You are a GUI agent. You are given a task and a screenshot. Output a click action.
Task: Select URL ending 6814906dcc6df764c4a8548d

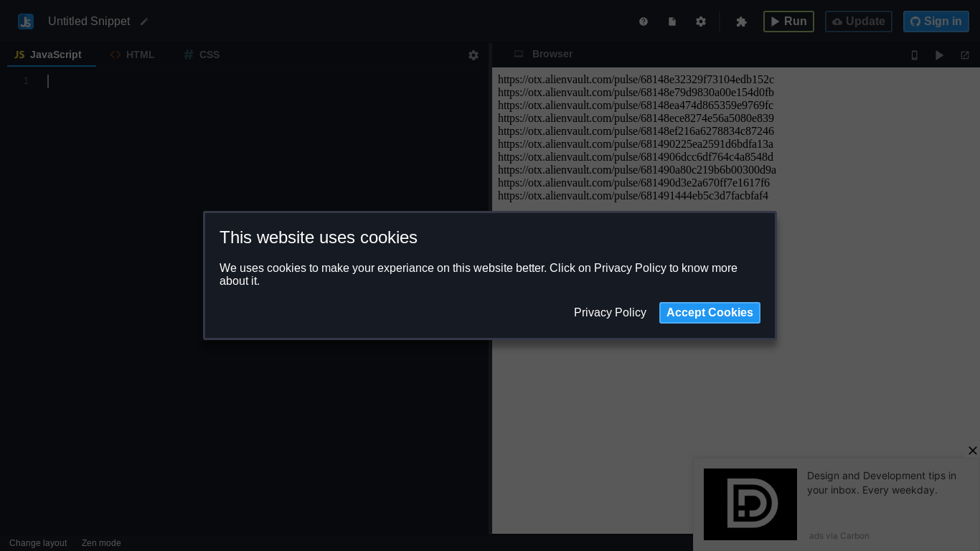636,157
